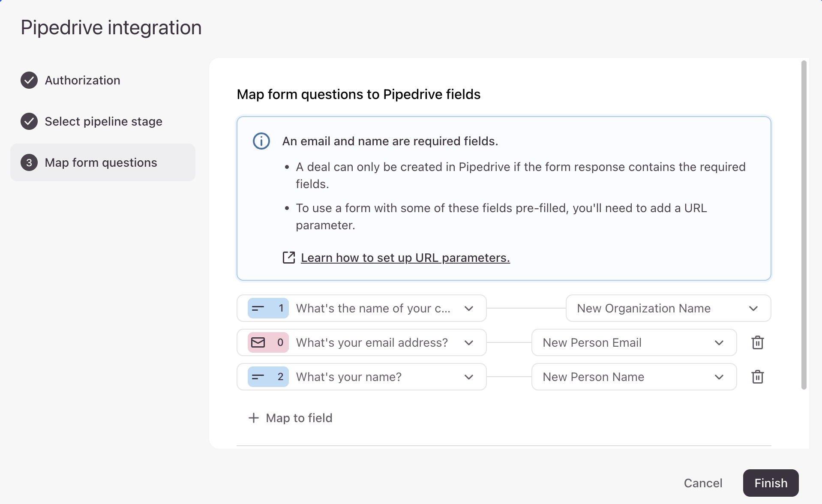Expand the New Person Email field dropdown
This screenshot has width=822, height=504.
pos(634,342)
